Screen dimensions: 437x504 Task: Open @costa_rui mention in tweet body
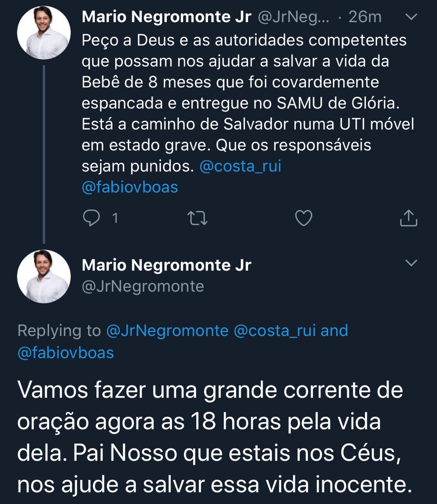[240, 166]
